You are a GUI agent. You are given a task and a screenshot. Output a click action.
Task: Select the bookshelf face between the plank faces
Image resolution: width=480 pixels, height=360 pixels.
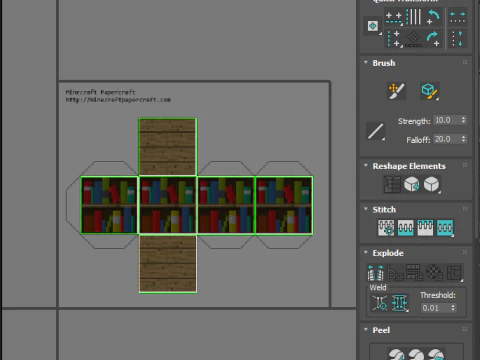(x=168, y=205)
